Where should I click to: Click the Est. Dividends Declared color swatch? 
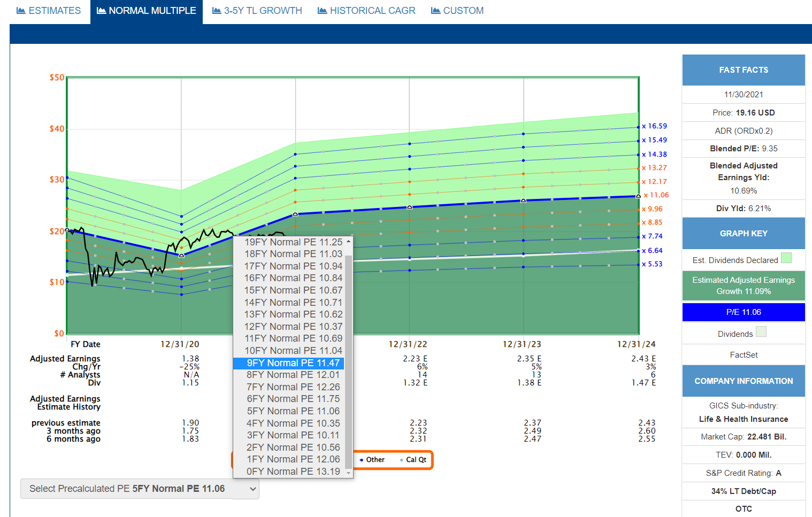[786, 258]
